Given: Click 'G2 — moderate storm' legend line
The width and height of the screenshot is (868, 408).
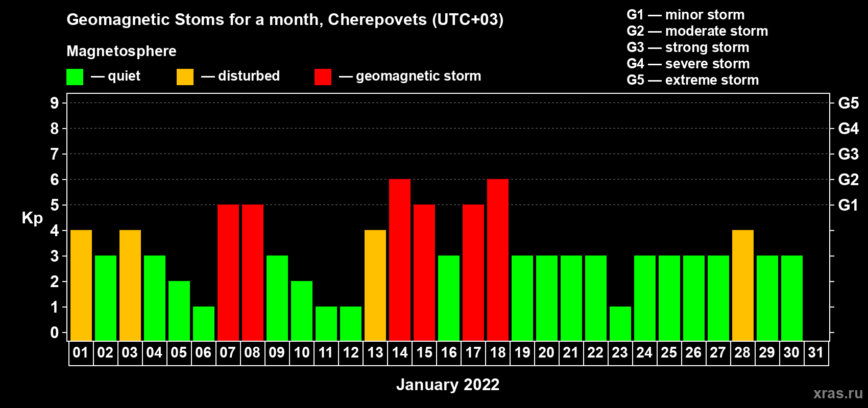Looking at the screenshot, I should (x=697, y=31).
